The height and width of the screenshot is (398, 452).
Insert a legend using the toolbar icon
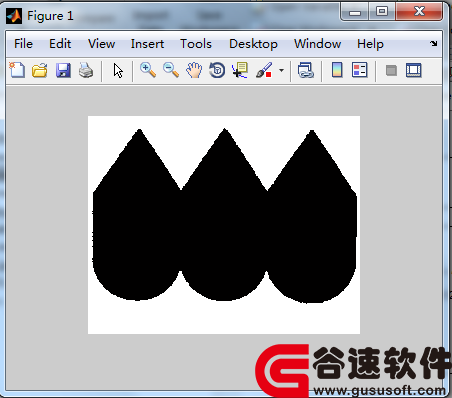pos(359,70)
